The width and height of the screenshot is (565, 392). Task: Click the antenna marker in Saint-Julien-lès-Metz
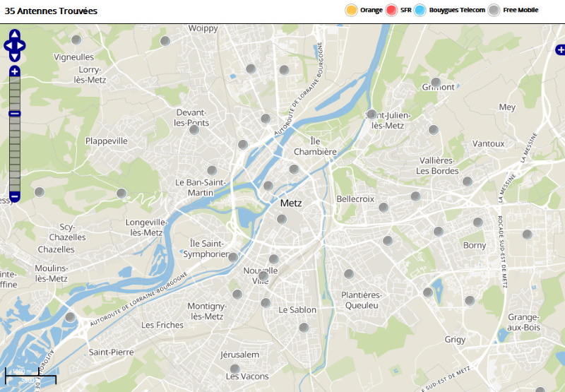[371, 114]
